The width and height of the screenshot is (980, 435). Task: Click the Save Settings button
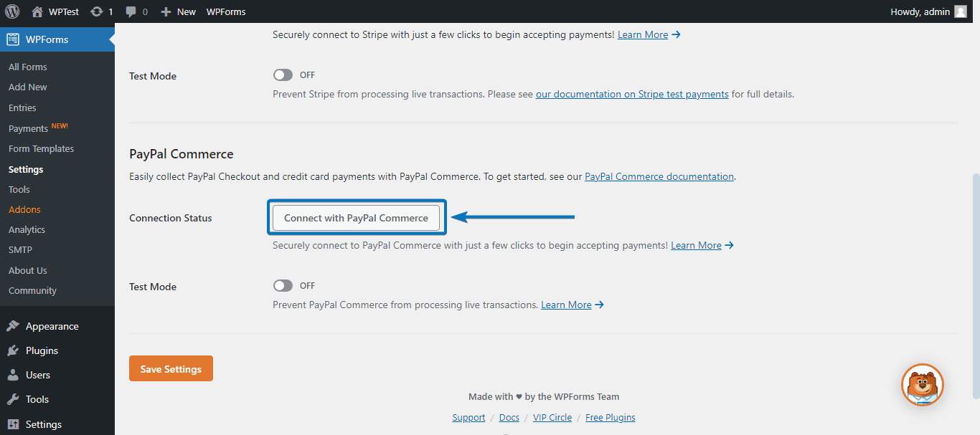pyautogui.click(x=171, y=368)
